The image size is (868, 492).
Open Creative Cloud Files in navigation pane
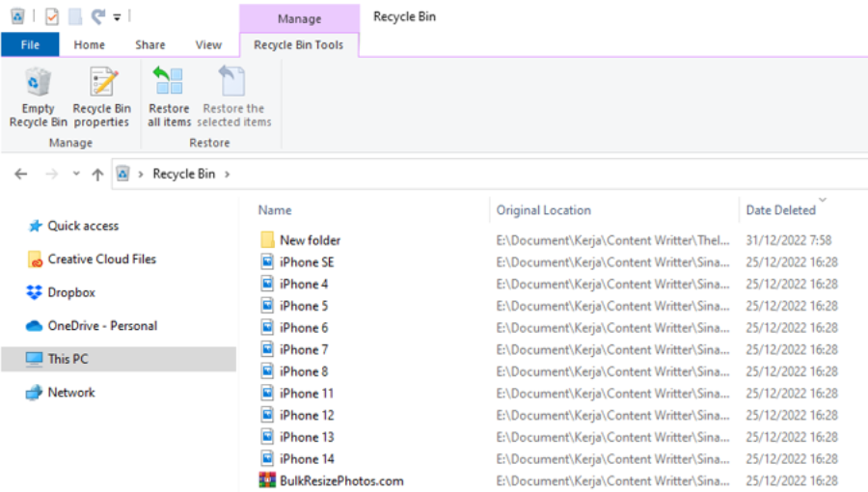point(102,259)
